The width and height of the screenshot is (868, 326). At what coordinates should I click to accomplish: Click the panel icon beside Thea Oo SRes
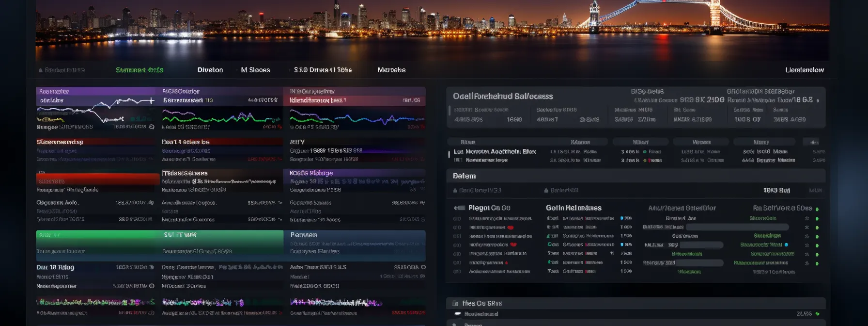[455, 304]
